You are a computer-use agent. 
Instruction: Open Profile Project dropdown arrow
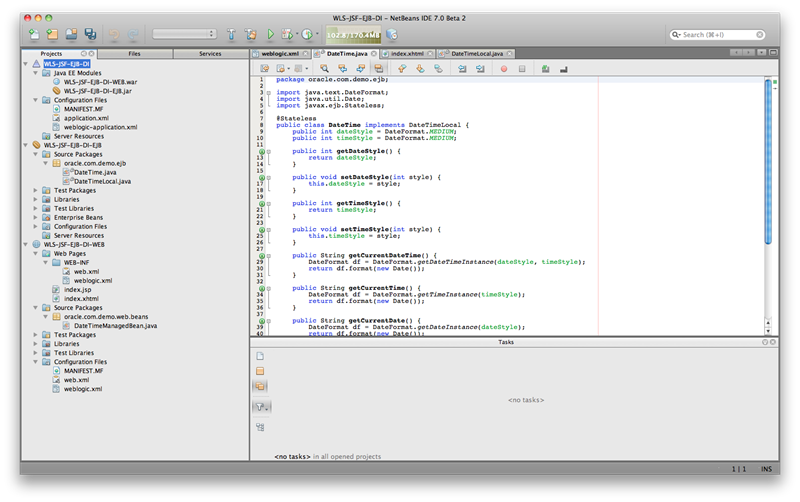tap(317, 34)
